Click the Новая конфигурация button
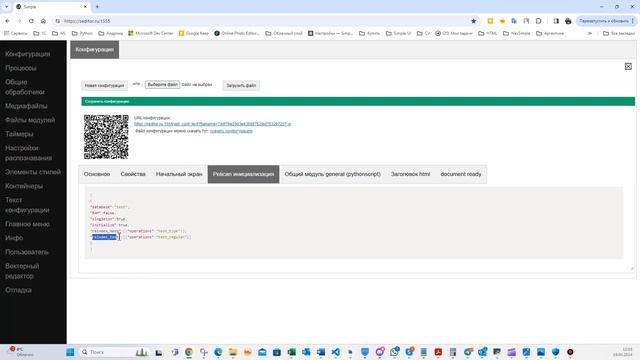This screenshot has width=640, height=360. 104,85
